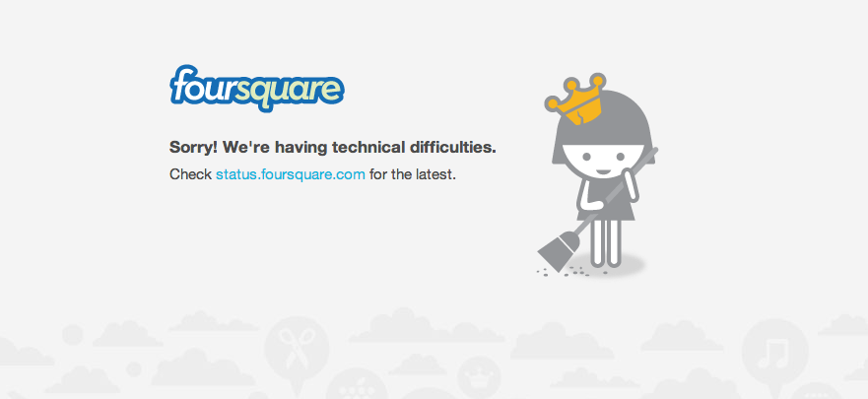Click the broom head sweeping dust
This screenshot has width=868, height=399.
tap(559, 251)
